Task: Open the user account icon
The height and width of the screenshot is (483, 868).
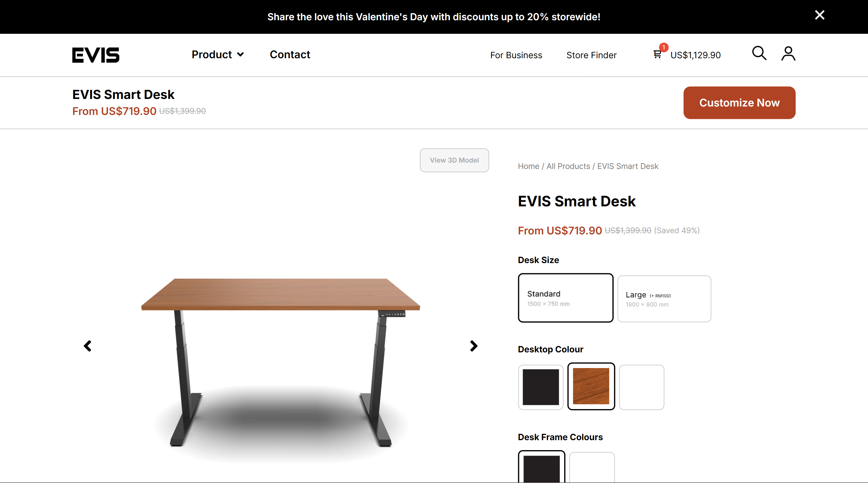Action: (788, 54)
